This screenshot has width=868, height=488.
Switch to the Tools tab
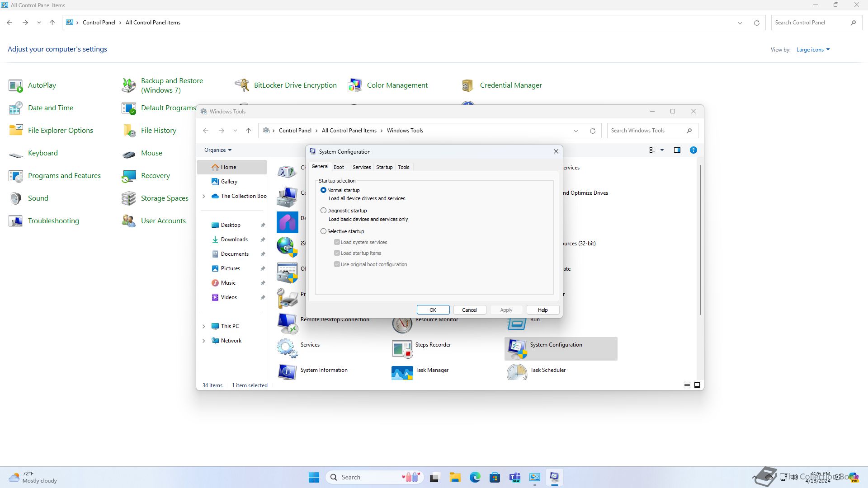click(404, 167)
